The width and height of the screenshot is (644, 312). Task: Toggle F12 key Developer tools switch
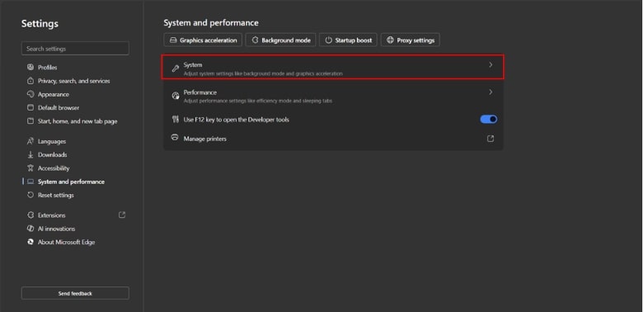pyautogui.click(x=489, y=119)
